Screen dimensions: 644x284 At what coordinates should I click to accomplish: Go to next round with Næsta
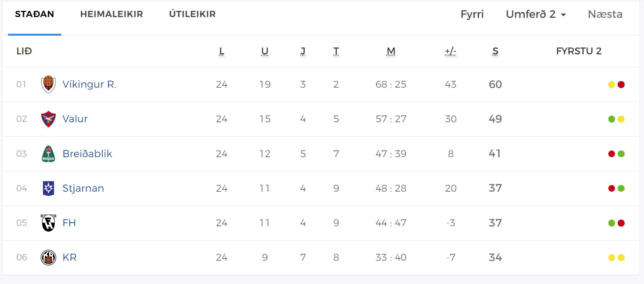pyautogui.click(x=605, y=14)
